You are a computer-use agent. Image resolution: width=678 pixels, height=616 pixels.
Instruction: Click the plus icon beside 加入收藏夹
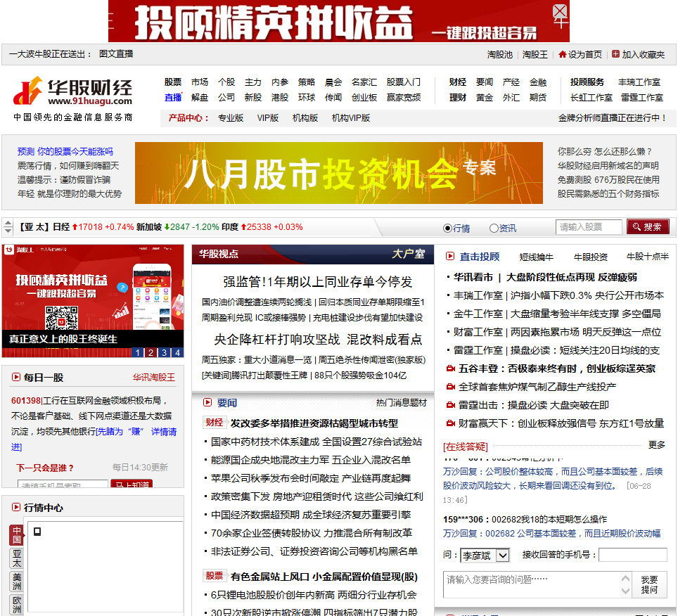[x=615, y=54]
